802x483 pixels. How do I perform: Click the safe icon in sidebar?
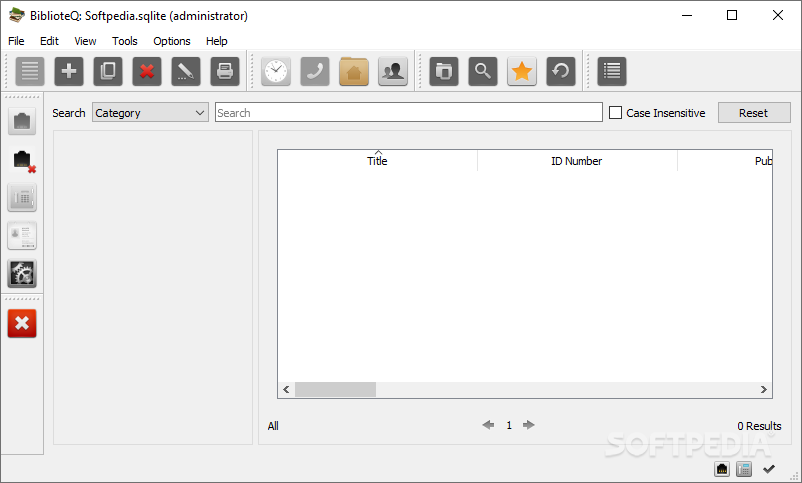click(22, 197)
